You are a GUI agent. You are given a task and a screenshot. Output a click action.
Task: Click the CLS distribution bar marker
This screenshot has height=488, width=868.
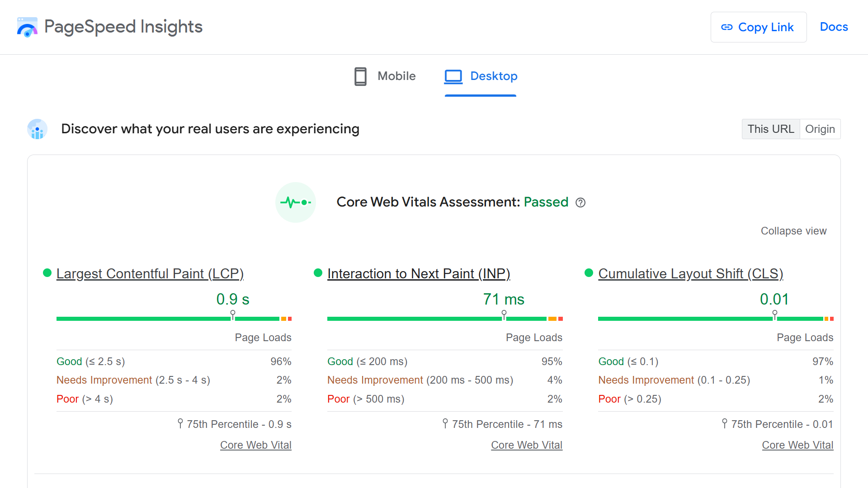(x=774, y=315)
